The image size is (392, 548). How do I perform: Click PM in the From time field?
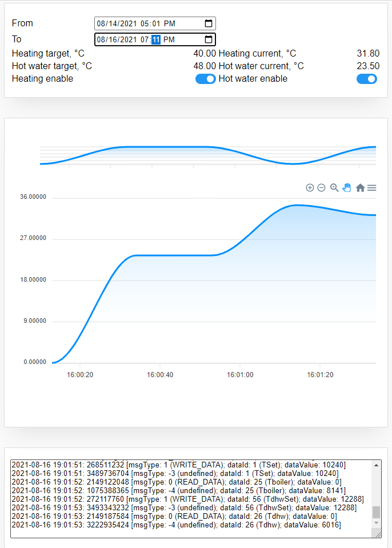pyautogui.click(x=169, y=23)
